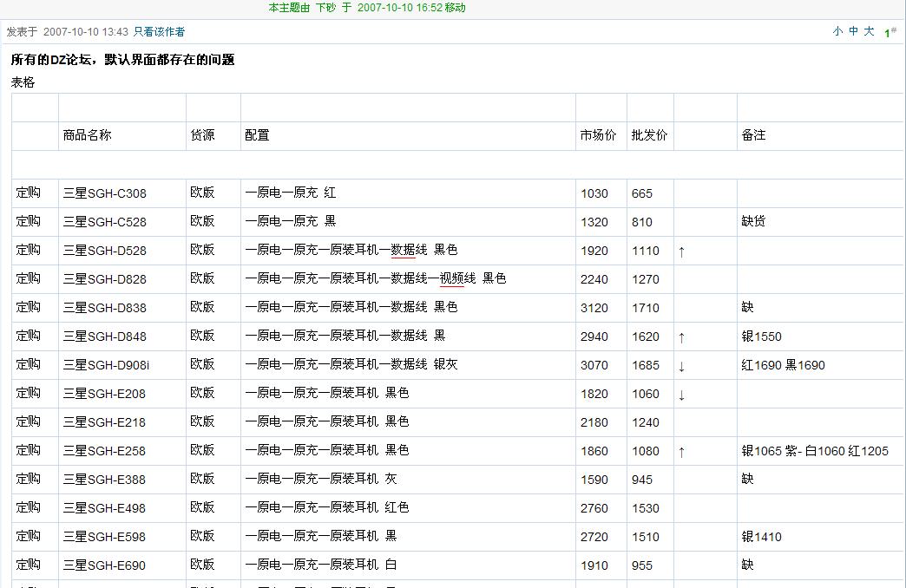Click market price 3120
Image resolution: width=906 pixels, height=588 pixels.
[594, 308]
